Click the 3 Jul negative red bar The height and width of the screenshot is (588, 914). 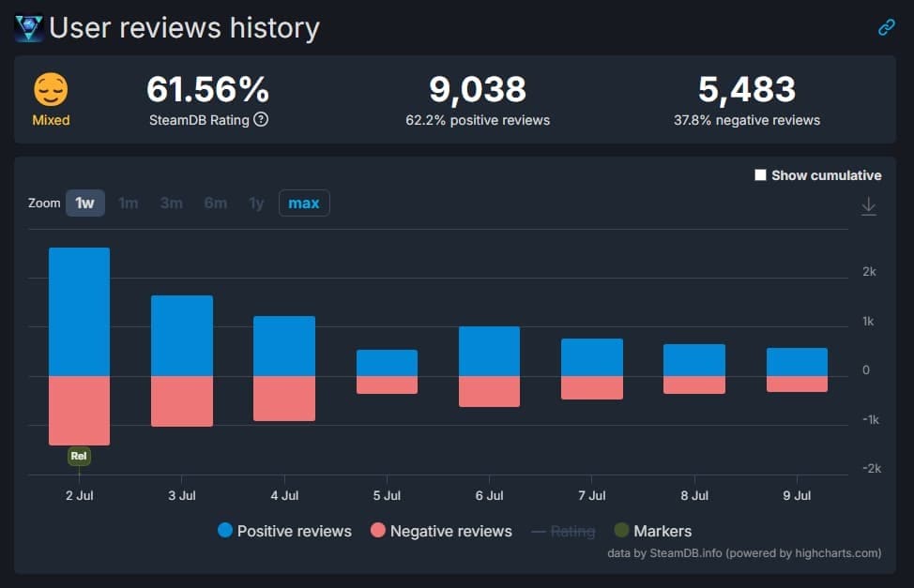coord(182,401)
